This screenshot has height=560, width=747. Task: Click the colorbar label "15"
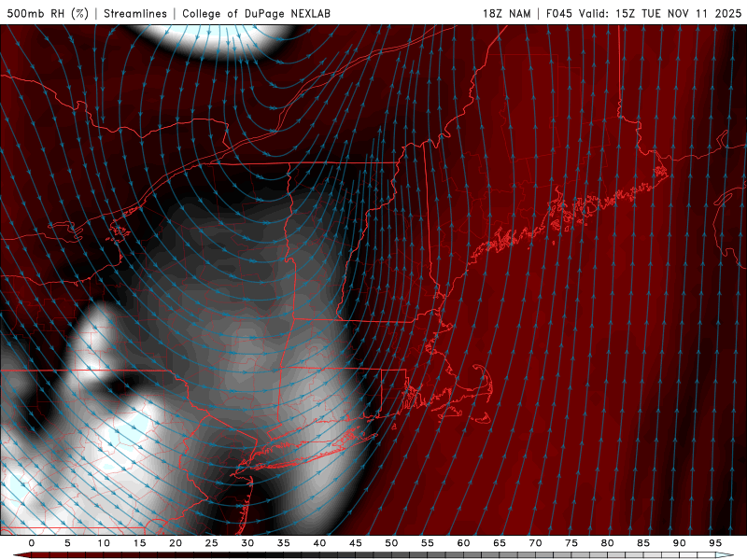[139, 543]
